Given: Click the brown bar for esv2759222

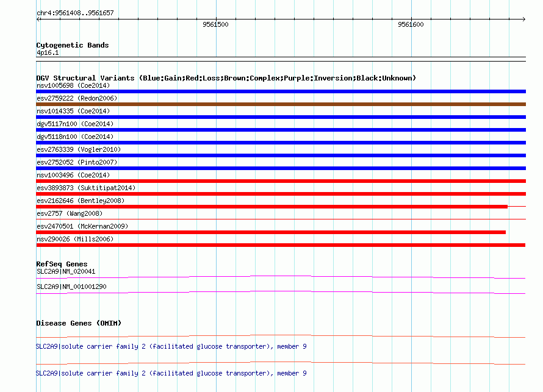Looking at the screenshot, I should (281, 104).
